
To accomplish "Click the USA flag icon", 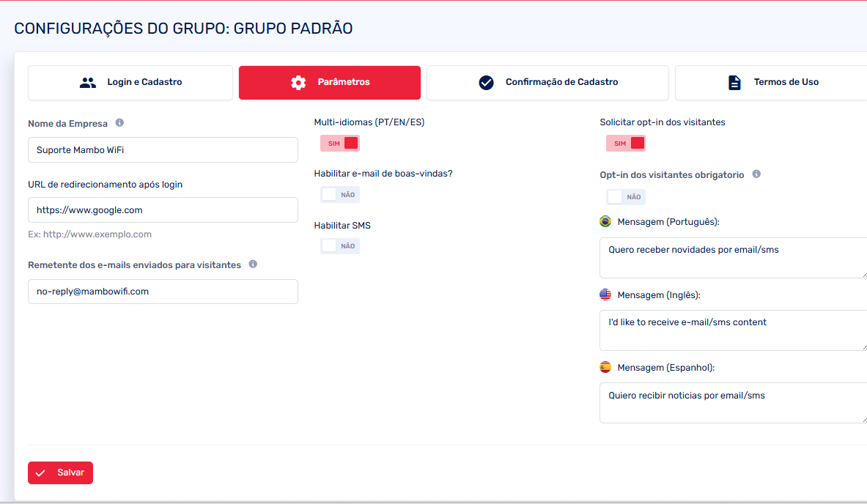I will [605, 294].
